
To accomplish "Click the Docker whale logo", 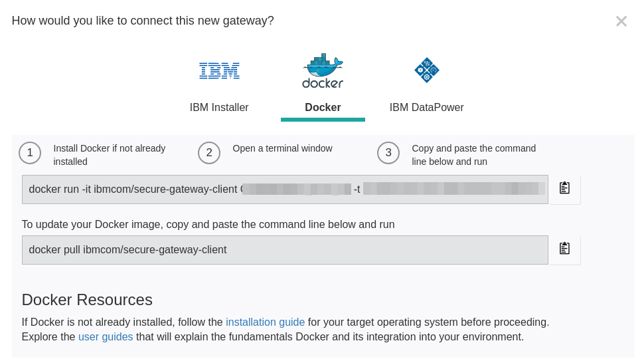I will pos(323,70).
